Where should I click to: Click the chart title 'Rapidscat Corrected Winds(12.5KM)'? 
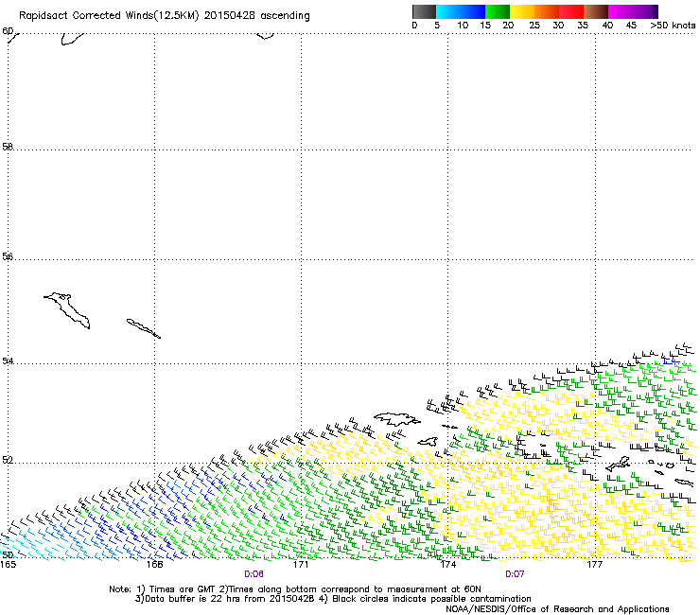coord(109,15)
